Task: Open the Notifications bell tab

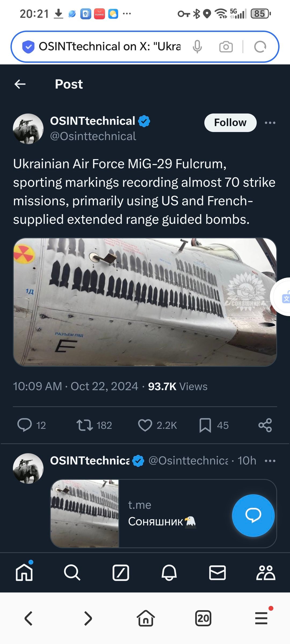Action: point(169,572)
